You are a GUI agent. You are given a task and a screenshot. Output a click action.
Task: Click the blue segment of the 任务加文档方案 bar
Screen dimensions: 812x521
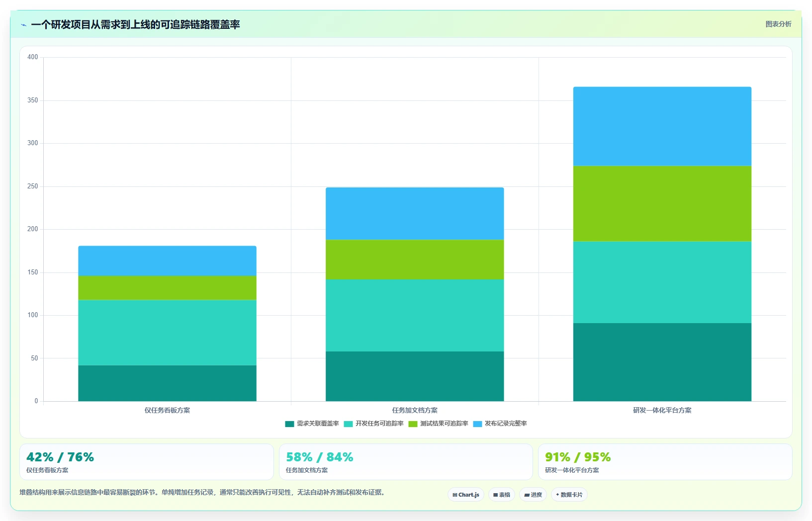(415, 214)
